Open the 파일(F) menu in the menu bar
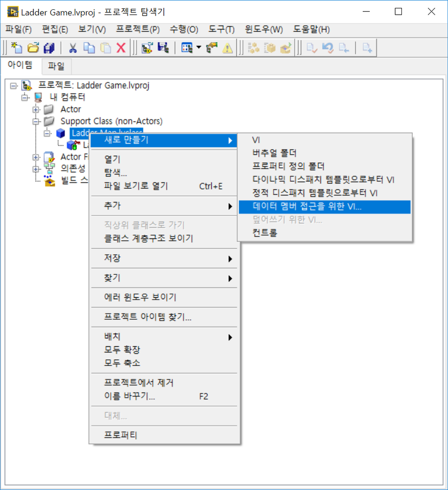The image size is (448, 490). [x=19, y=29]
